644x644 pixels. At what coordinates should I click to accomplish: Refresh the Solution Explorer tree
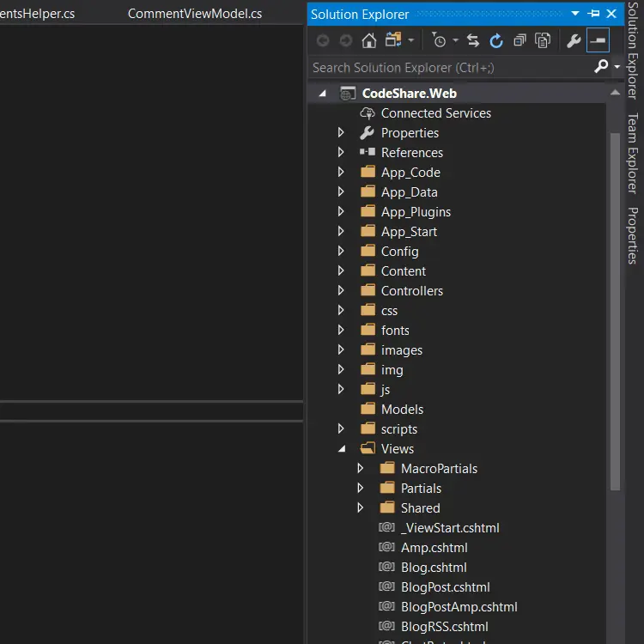pos(496,40)
